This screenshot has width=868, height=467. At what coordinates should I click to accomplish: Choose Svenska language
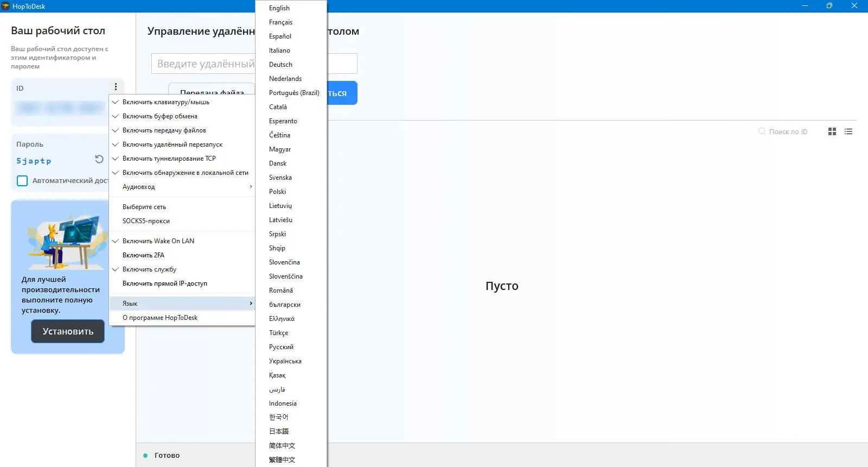[291, 178]
